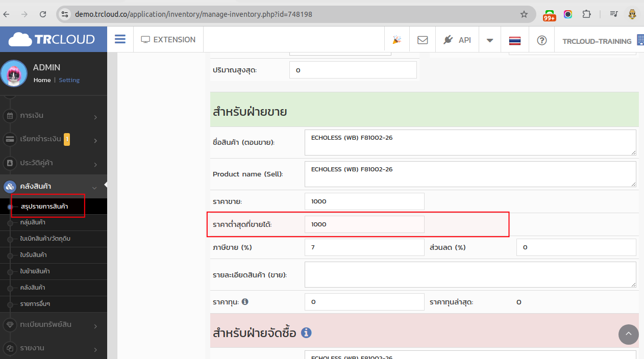Open the API plug menu
Screen dimensions: 644x359
457,40
